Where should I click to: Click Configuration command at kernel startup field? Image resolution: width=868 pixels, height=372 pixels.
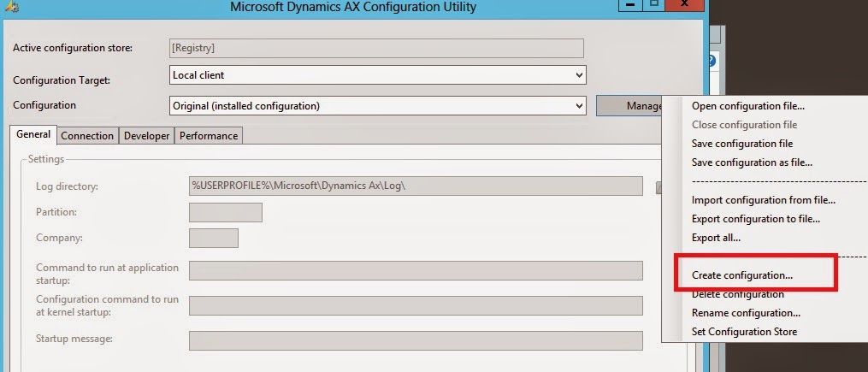tap(416, 305)
